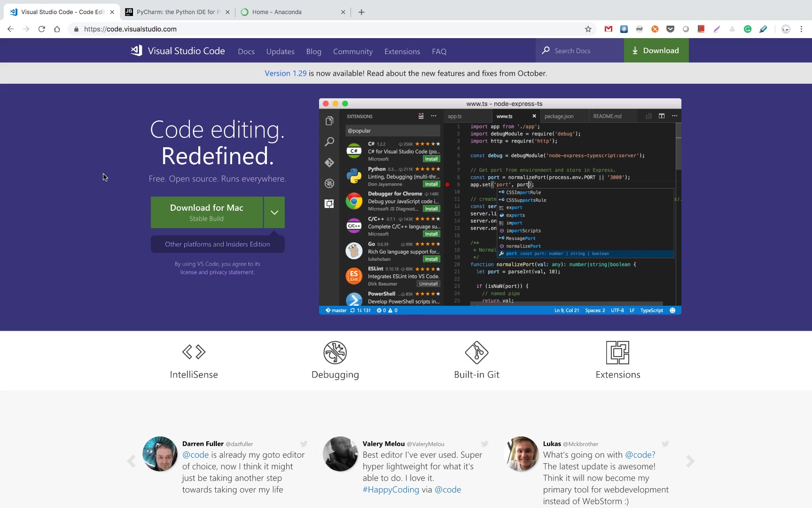Click the Built-in Git feature icon
This screenshot has width=812, height=508.
click(x=476, y=352)
